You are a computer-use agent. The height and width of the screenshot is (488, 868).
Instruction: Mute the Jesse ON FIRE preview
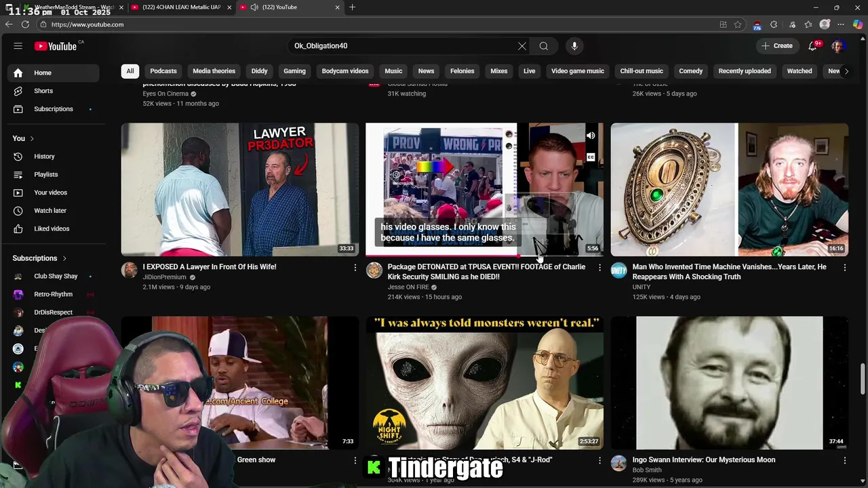[x=591, y=136]
